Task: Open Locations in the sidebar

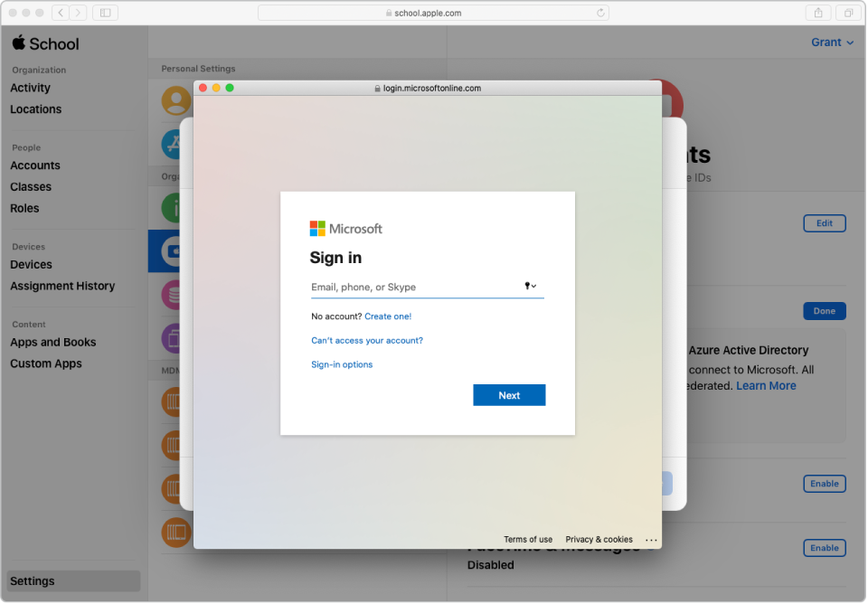Action: pyautogui.click(x=36, y=109)
